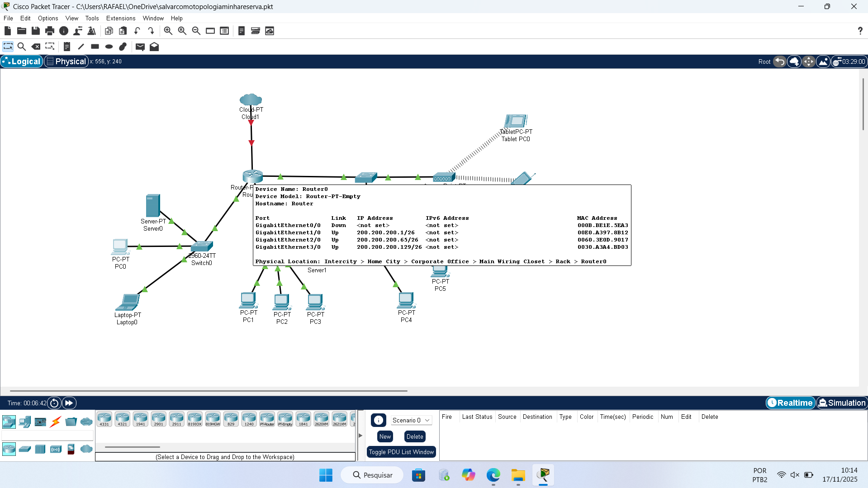
Task: Choose the 1941 router from device list
Action: [x=140, y=419]
